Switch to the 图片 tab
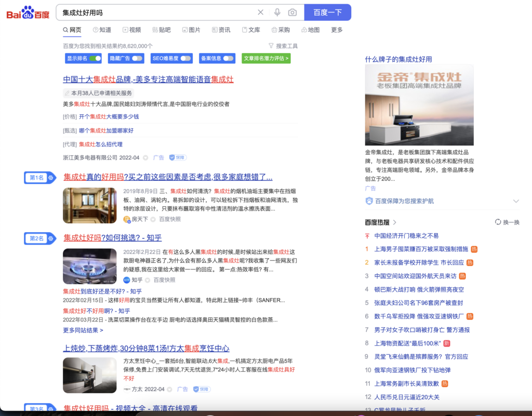 pyautogui.click(x=191, y=30)
